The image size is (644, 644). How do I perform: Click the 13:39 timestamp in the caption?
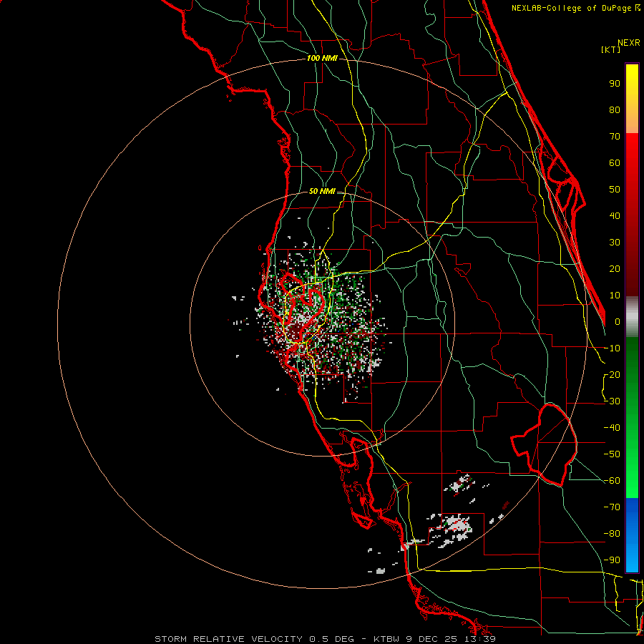[x=479, y=639]
